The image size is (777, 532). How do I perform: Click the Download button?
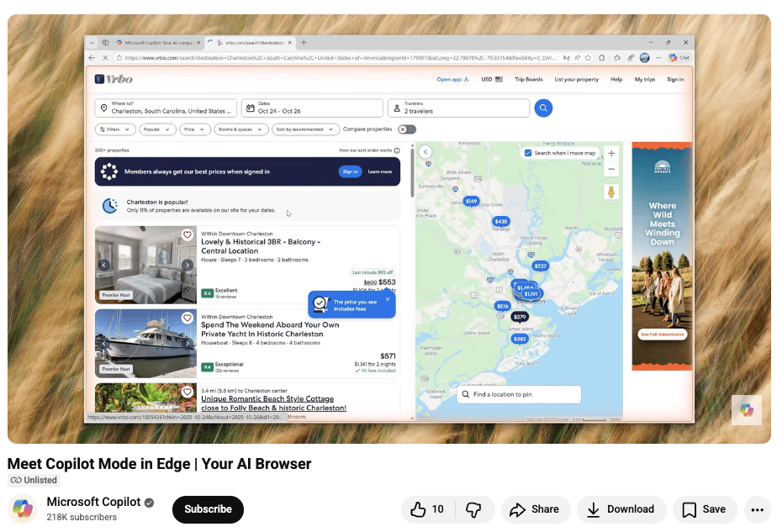(621, 509)
